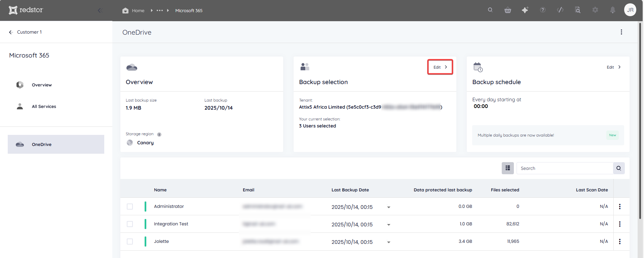Image resolution: width=644 pixels, height=258 pixels.
Task: Sort by the Name column header
Action: 160,190
